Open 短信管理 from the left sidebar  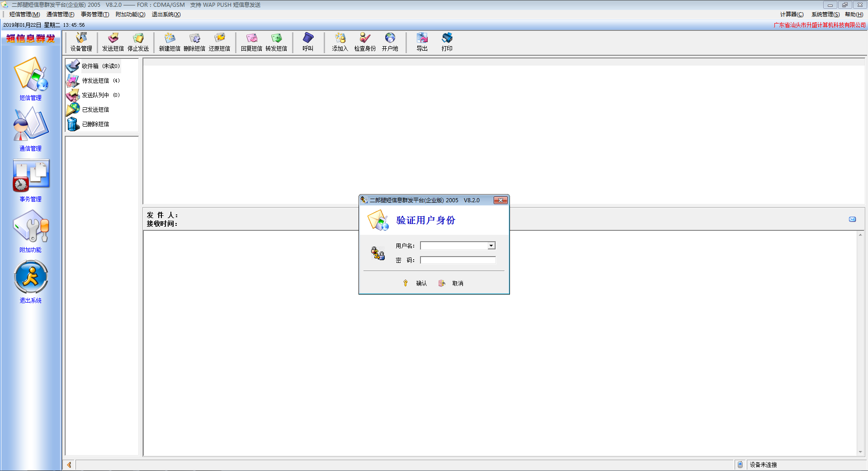coord(31,78)
